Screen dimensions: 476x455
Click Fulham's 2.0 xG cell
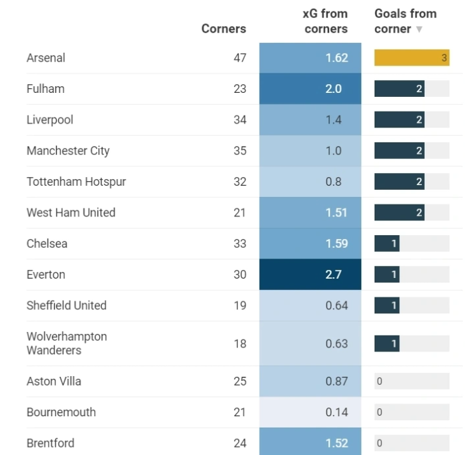click(310, 89)
